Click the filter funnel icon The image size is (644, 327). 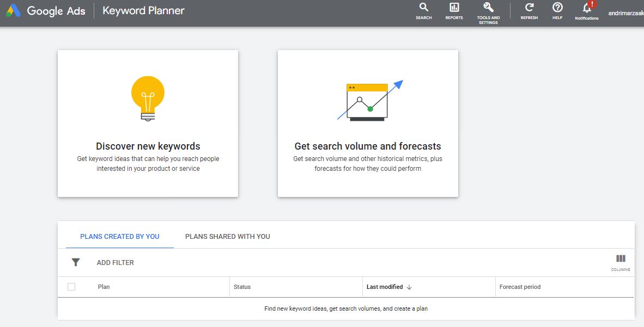coord(76,262)
